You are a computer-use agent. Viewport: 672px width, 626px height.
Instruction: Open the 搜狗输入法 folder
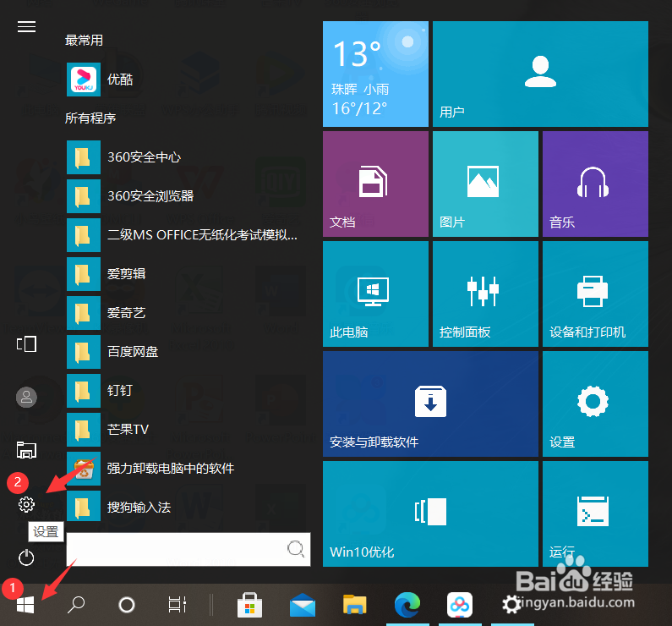point(188,508)
